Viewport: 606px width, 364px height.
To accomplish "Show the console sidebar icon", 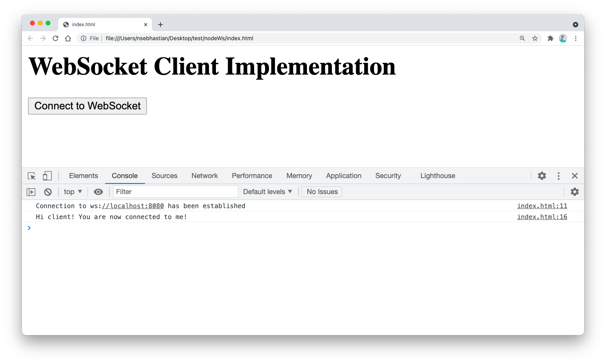I will tap(31, 192).
